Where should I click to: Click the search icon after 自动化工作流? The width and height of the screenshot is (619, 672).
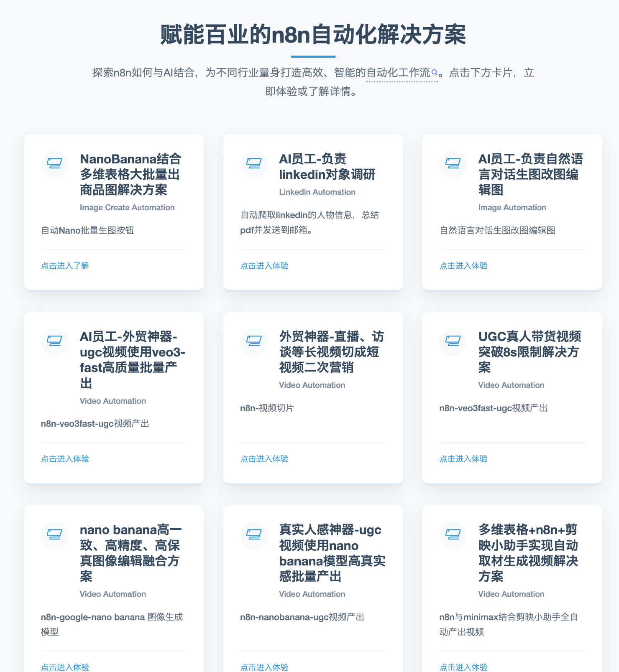[435, 73]
